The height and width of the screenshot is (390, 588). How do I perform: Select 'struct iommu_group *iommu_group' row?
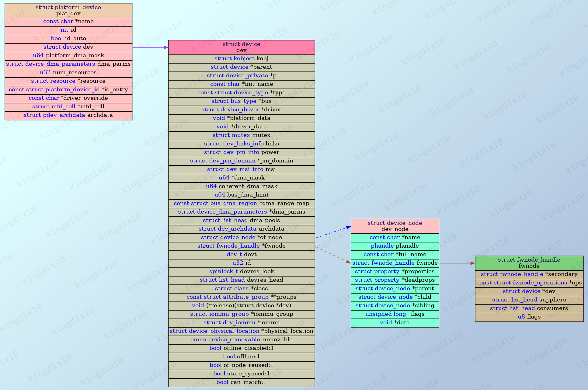pyautogui.click(x=242, y=315)
